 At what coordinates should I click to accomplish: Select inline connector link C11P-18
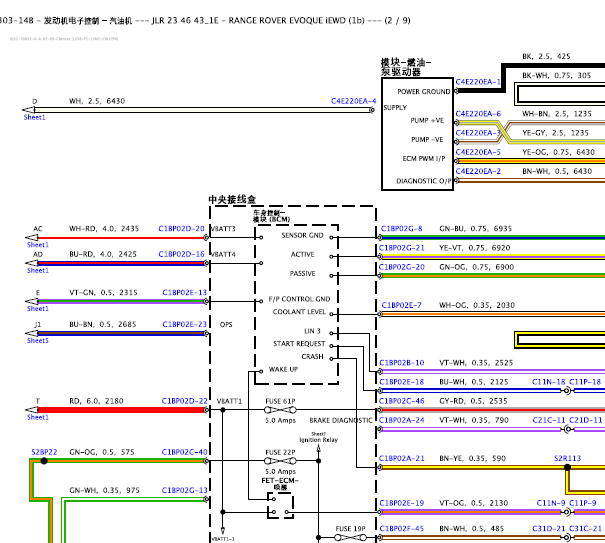tap(585, 382)
